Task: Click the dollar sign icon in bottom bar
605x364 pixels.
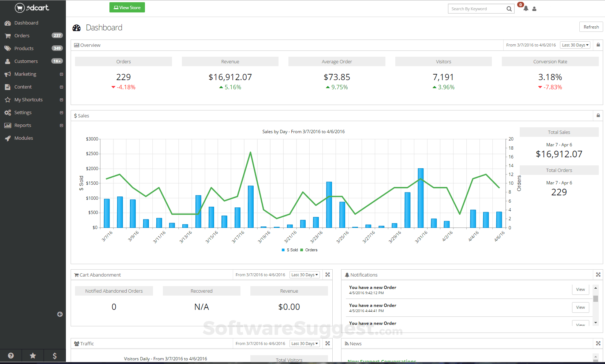Action: tap(55, 356)
